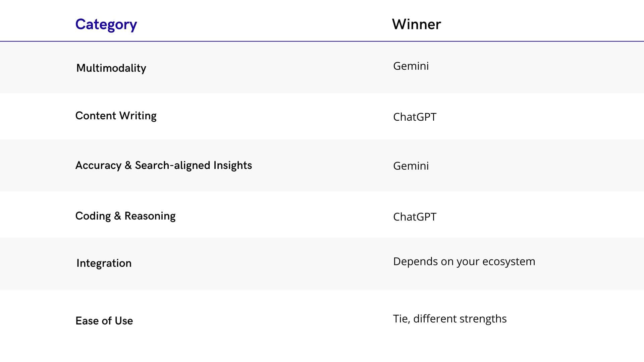Click the Integration category label
Viewport: 644px width, 362px height.
(x=104, y=263)
